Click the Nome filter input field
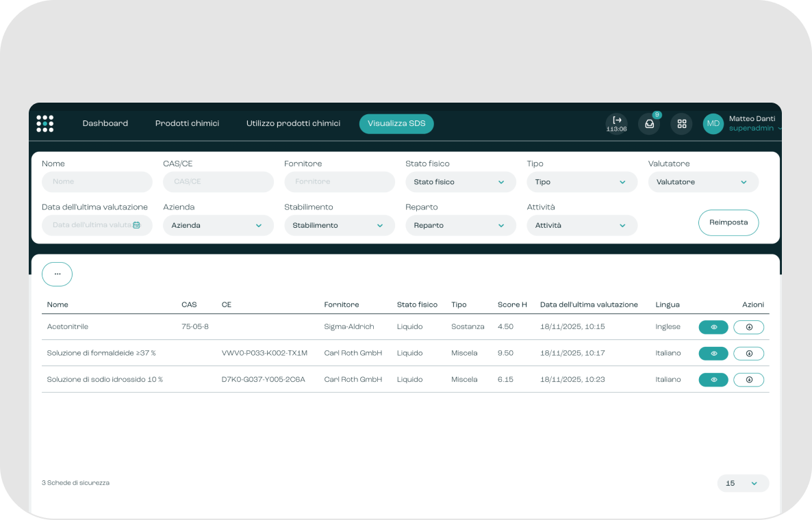Screen dimensions: 812x520 97,182
